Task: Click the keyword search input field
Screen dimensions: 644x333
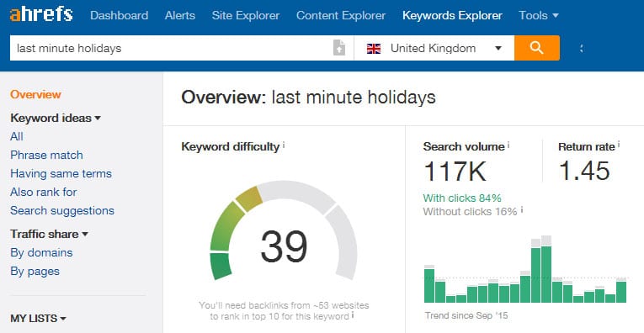Action: 171,48
